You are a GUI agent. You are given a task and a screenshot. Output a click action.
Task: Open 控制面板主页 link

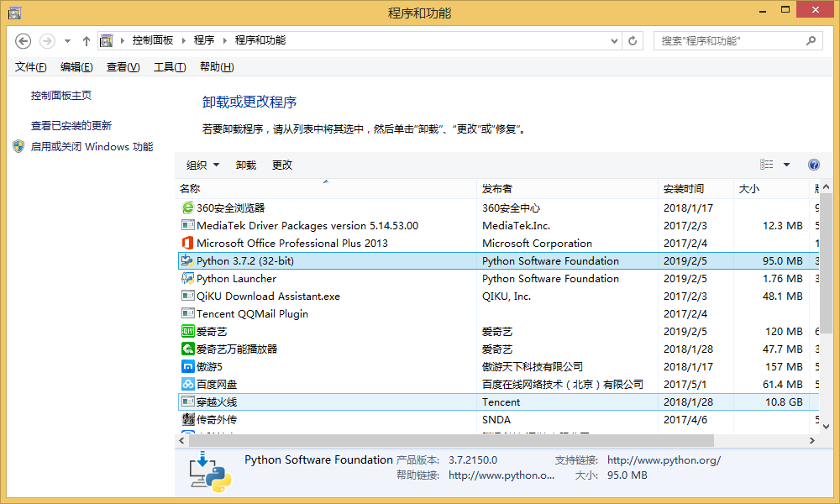[61, 95]
